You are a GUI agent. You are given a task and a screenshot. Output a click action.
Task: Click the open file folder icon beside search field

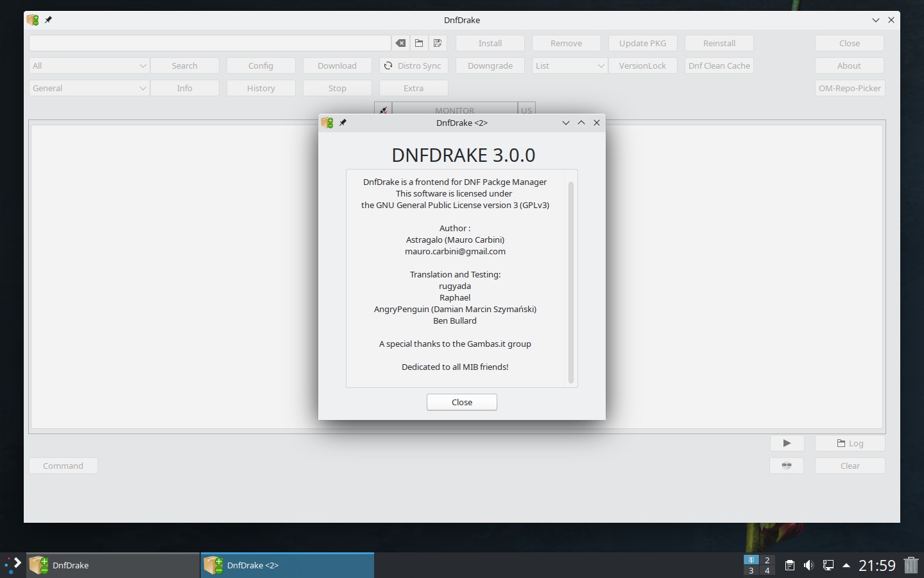(x=419, y=43)
